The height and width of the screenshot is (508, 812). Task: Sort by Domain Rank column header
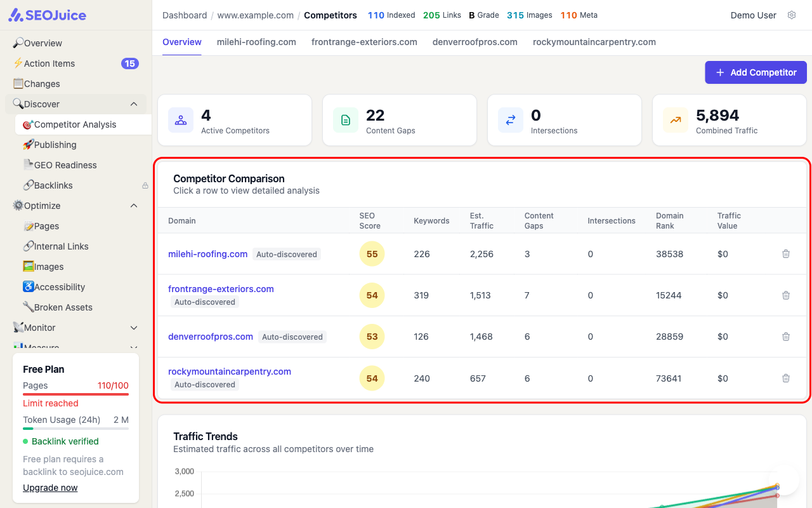click(x=670, y=221)
